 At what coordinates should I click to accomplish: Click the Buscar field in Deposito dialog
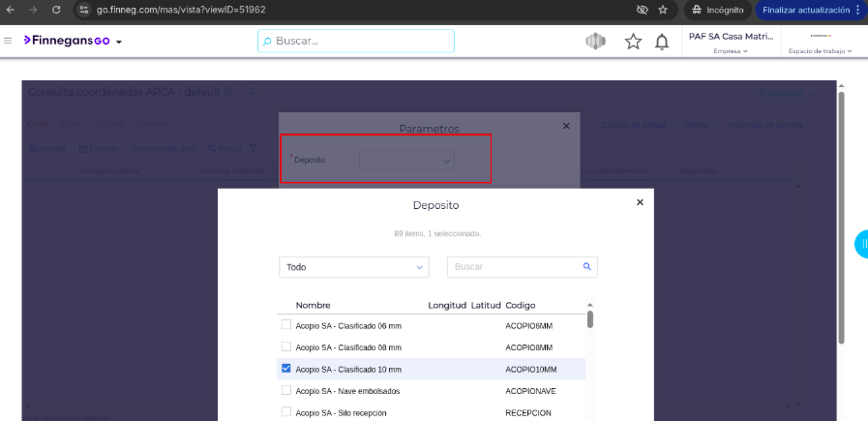tap(513, 267)
